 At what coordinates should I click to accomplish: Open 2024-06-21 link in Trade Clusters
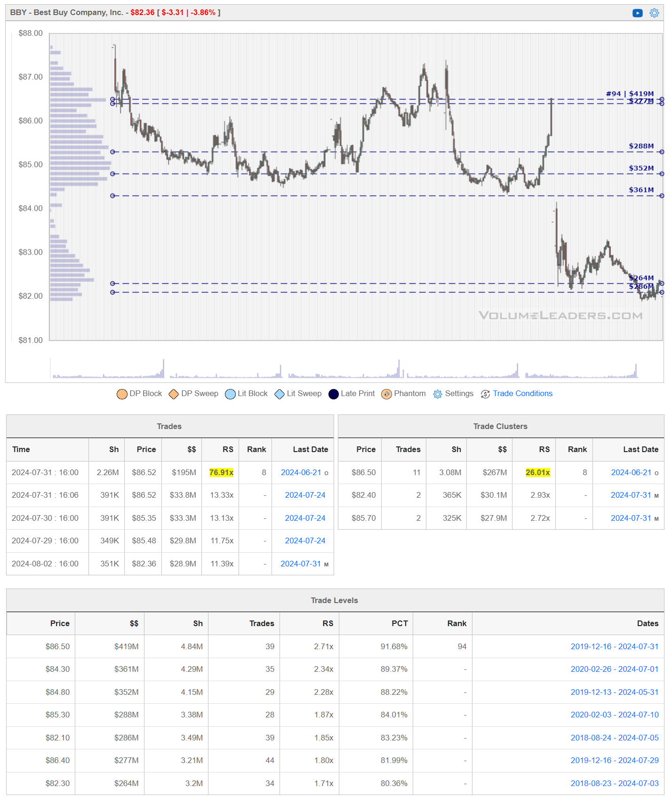coord(632,472)
